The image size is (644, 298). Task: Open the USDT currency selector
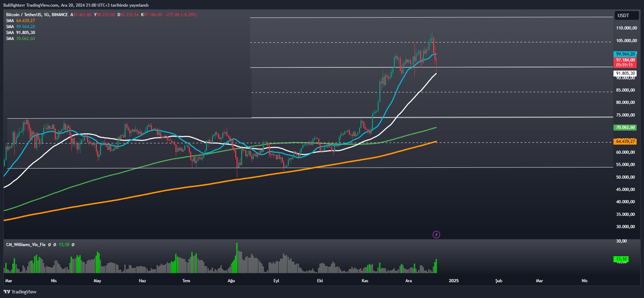click(626, 15)
